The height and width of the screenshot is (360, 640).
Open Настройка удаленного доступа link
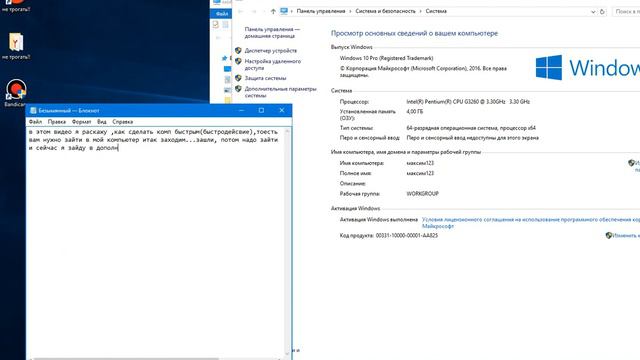[273, 64]
